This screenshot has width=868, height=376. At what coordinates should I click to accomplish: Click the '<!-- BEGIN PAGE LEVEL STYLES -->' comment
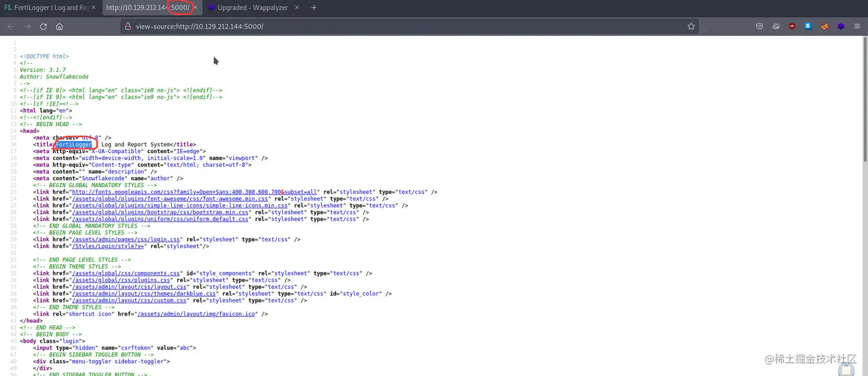(x=84, y=232)
